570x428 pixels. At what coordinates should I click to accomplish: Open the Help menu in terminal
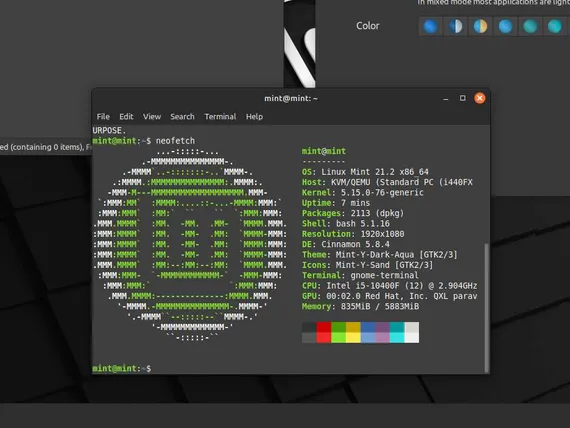tap(254, 117)
